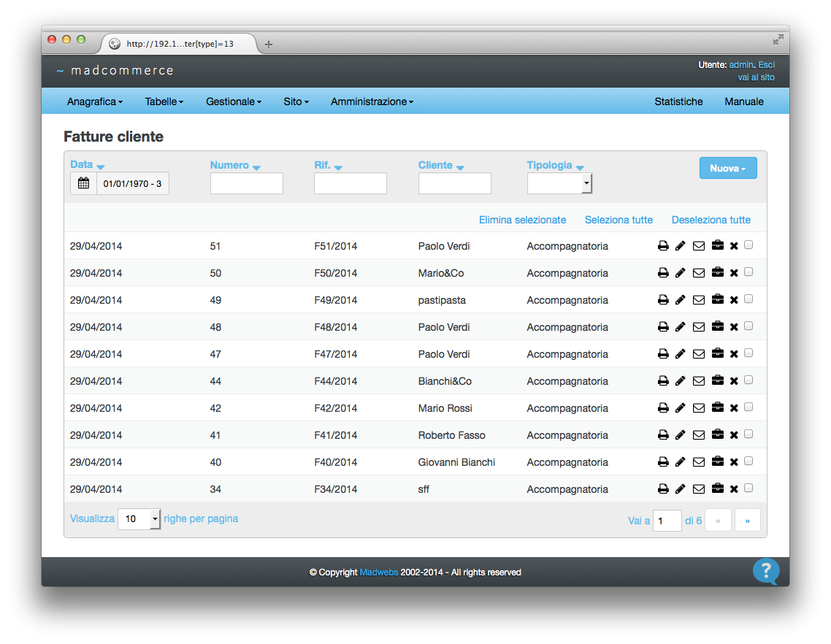
Task: Open a new browser tab
Action: pyautogui.click(x=269, y=44)
